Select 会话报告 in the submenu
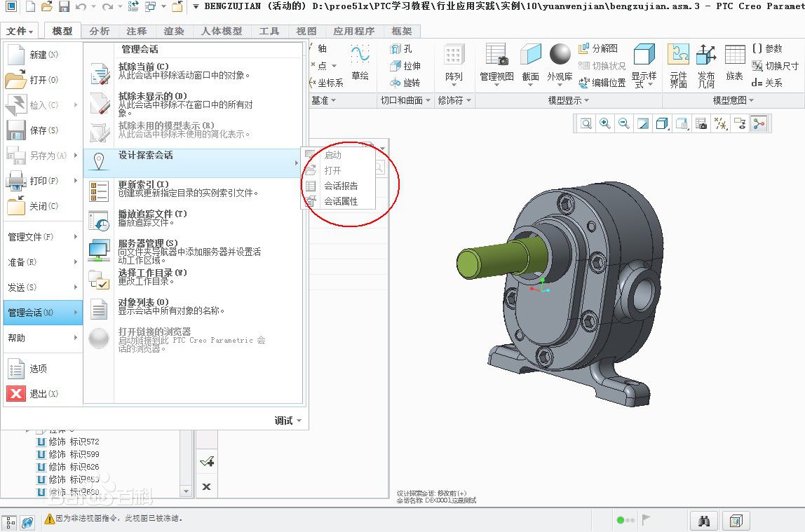The height and width of the screenshot is (532, 805). pyautogui.click(x=340, y=186)
